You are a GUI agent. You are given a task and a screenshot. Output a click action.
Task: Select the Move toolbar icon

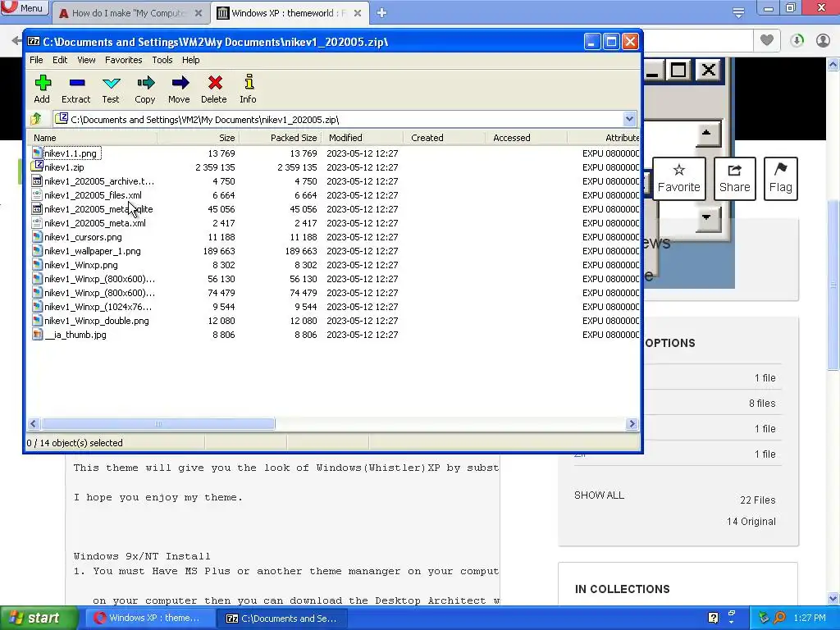(x=180, y=89)
